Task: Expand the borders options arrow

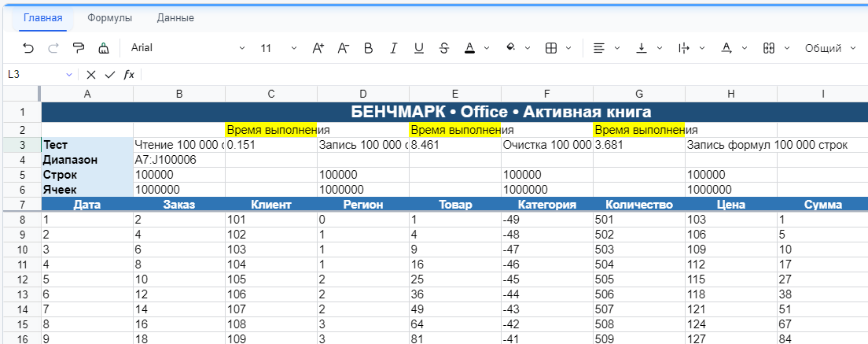Action: coord(568,48)
